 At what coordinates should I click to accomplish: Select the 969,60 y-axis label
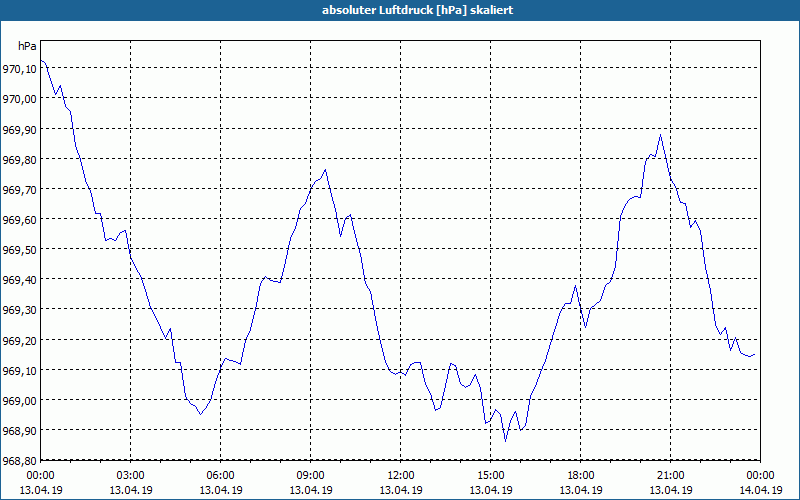click(19, 219)
